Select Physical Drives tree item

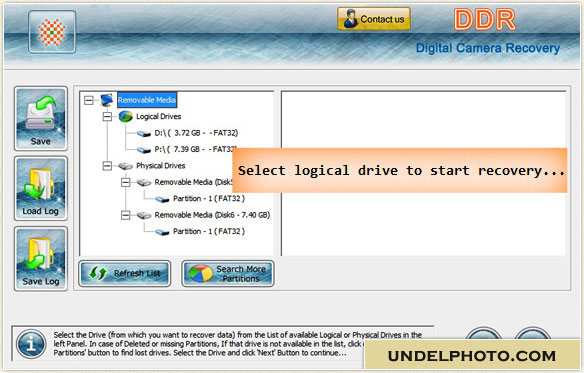coord(161,166)
